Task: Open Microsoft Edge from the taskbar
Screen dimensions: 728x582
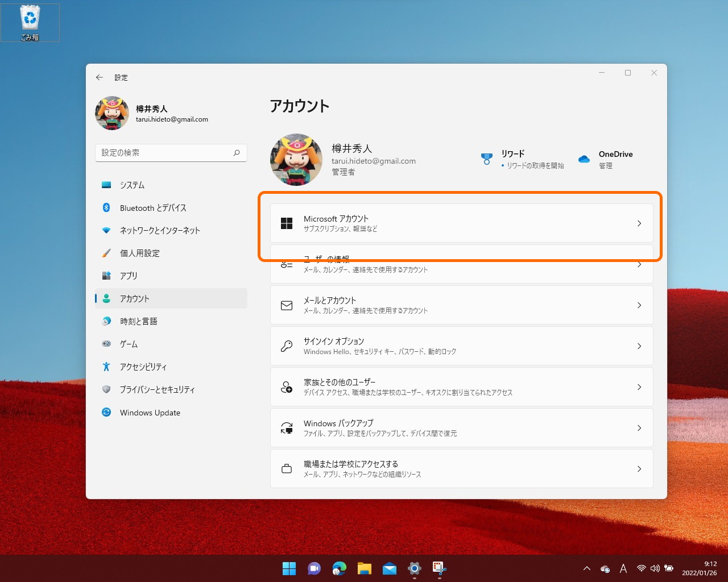Action: click(x=339, y=568)
